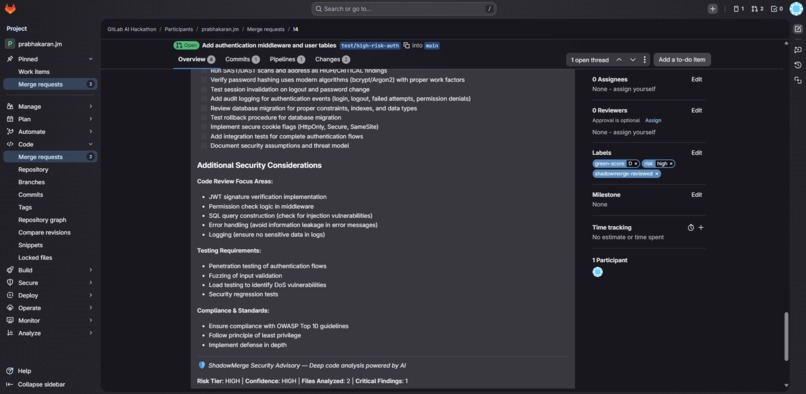The width and height of the screenshot is (806, 394).
Task: Expand the Plan menu
Action: [x=50, y=119]
